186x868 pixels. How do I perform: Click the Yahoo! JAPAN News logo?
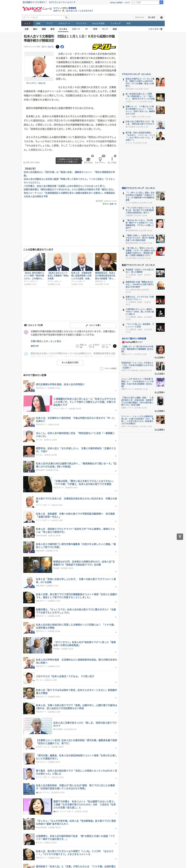37,9
